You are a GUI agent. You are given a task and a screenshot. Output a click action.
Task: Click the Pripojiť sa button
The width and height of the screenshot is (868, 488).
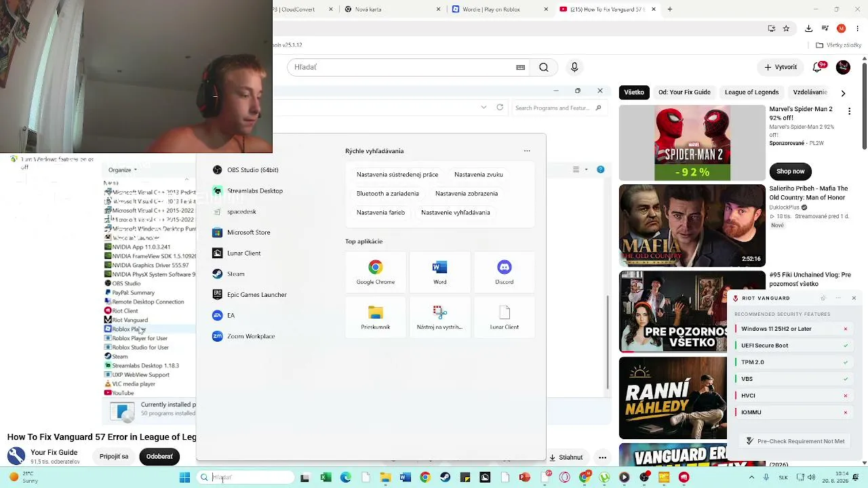[x=114, y=457]
